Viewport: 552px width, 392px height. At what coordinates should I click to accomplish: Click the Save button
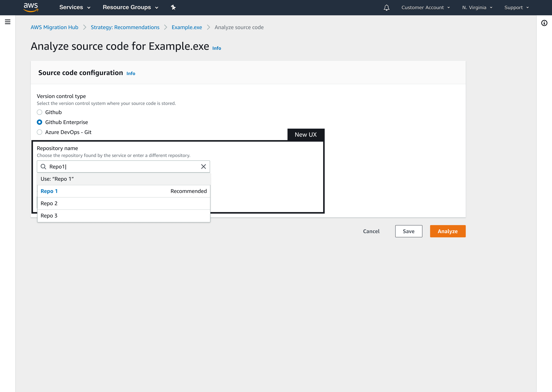(408, 231)
